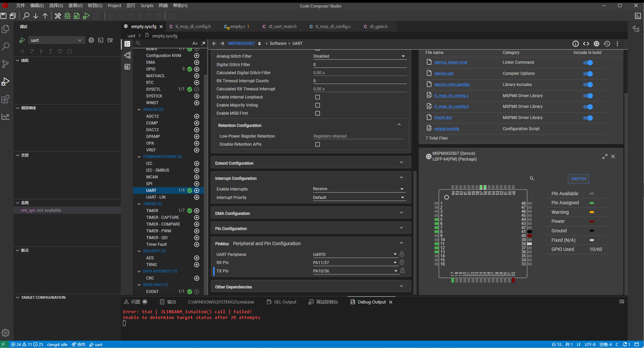Viewport: 644px width, 348px height.
Task: Open the Project menu
Action: (114, 6)
